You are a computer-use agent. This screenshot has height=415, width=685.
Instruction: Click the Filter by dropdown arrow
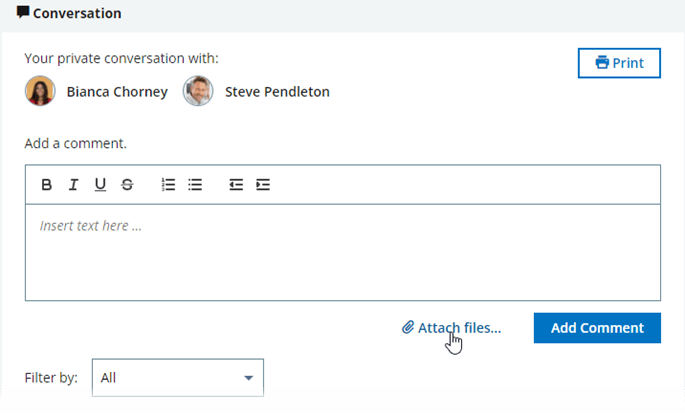(248, 378)
